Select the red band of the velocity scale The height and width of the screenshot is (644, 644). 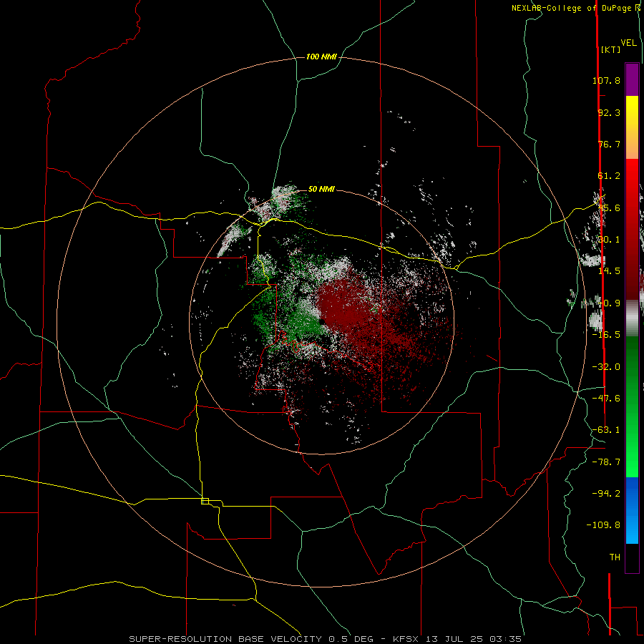click(x=632, y=229)
